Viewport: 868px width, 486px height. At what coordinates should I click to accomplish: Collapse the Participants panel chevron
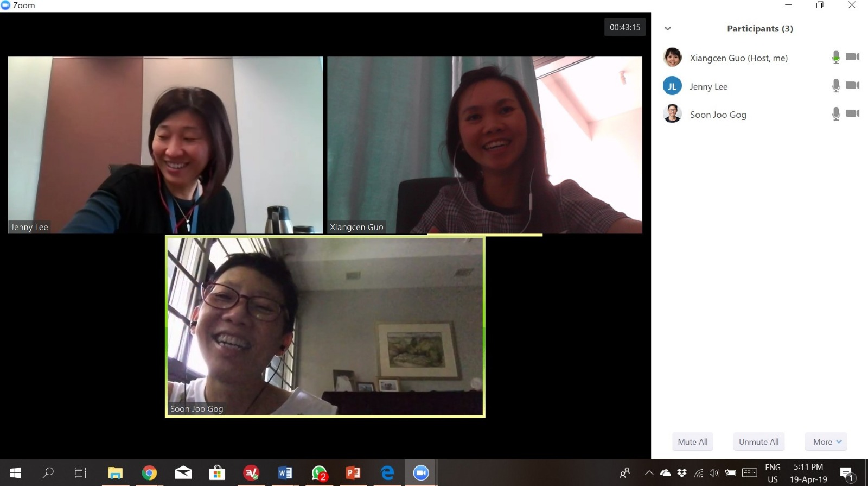pos(668,29)
